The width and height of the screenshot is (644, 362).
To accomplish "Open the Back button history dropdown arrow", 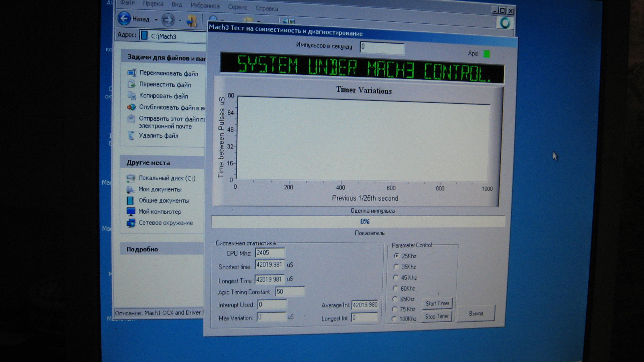I will pyautogui.click(x=156, y=19).
